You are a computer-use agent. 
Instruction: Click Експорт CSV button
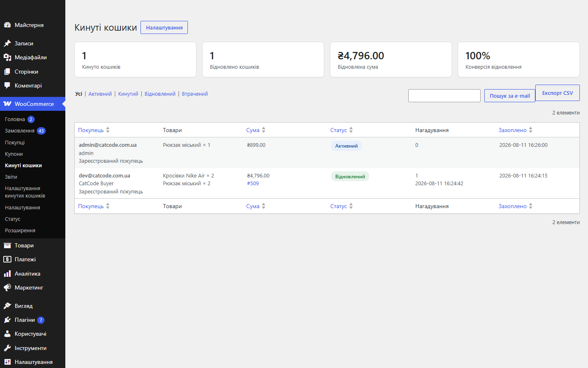(x=557, y=93)
